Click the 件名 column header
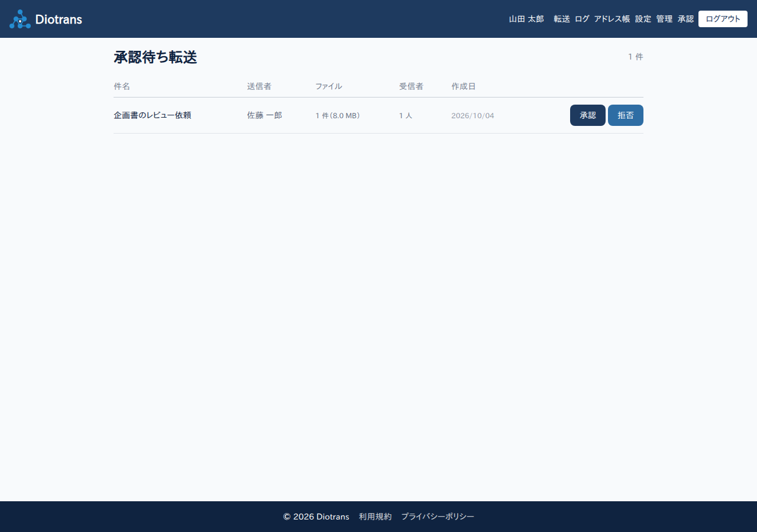 [x=122, y=86]
